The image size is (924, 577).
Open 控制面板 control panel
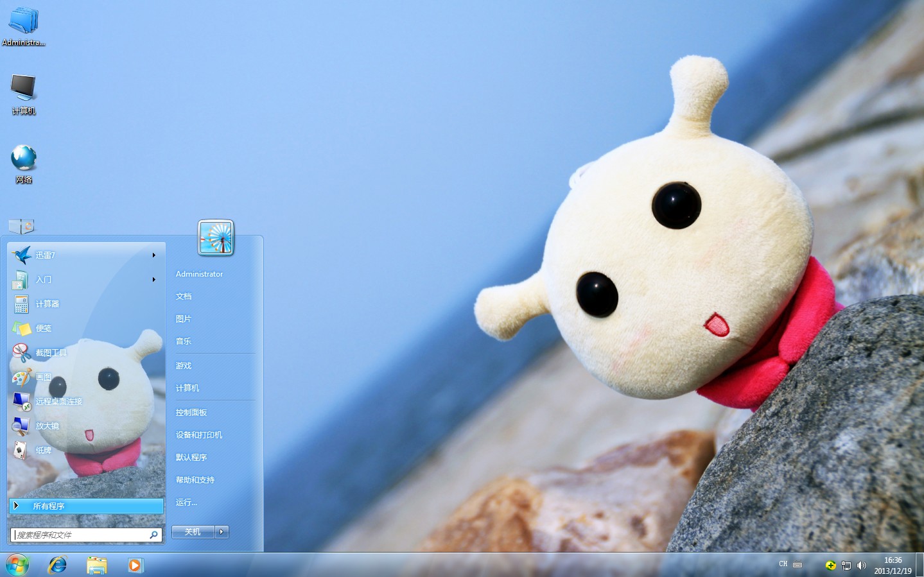pyautogui.click(x=191, y=413)
